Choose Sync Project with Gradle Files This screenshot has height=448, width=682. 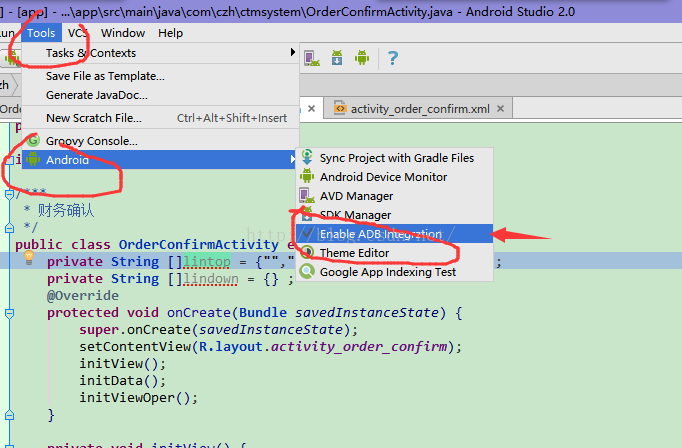pos(394,158)
